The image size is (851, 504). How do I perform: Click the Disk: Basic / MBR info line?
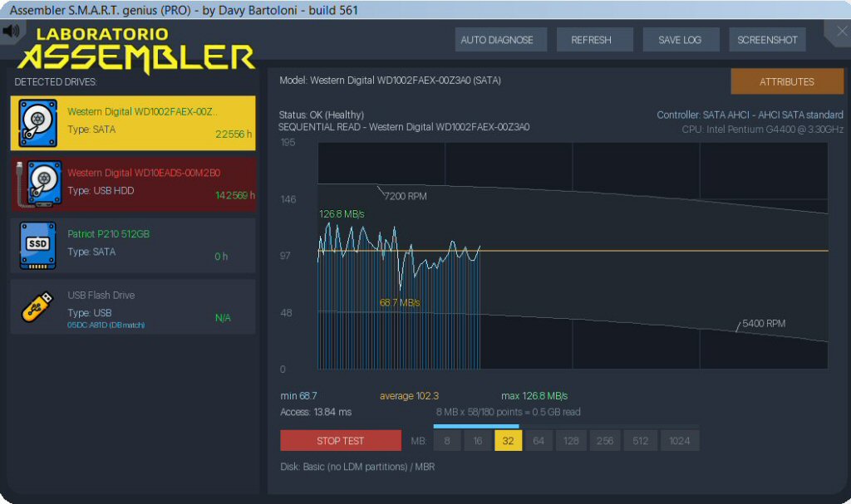pos(357,467)
